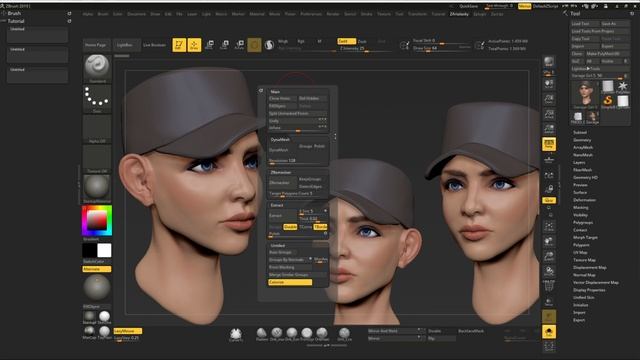Open the Transform menu
This screenshot has height=360, width=640.
(x=417, y=14)
